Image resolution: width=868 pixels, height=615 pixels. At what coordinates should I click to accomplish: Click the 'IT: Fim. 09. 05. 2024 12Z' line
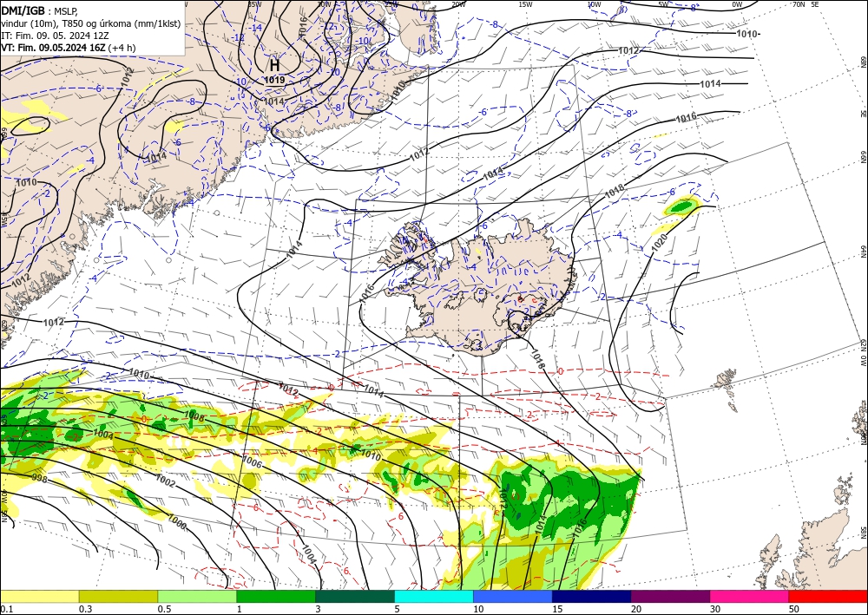pyautogui.click(x=55, y=36)
